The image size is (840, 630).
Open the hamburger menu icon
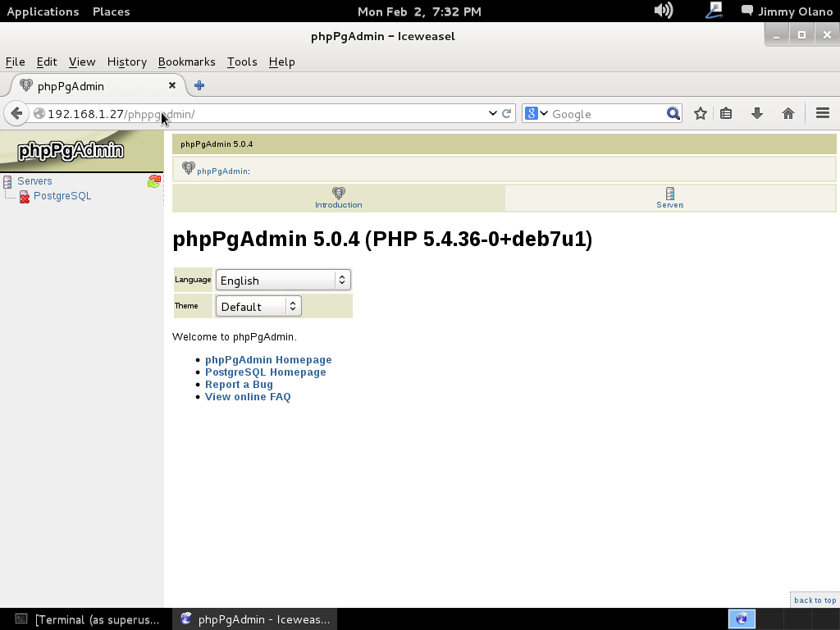823,114
